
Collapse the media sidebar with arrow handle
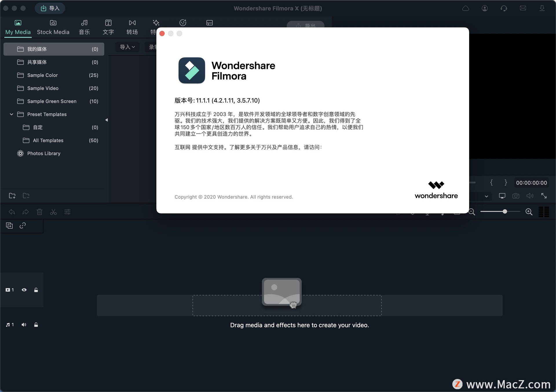pyautogui.click(x=107, y=120)
